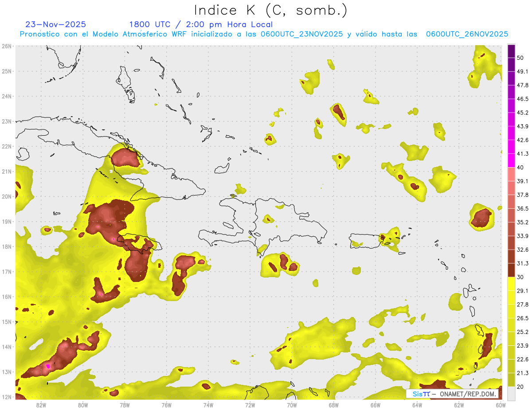The image size is (532, 411).
Task: Select the "43.9" color scale value
Action: pos(522,126)
